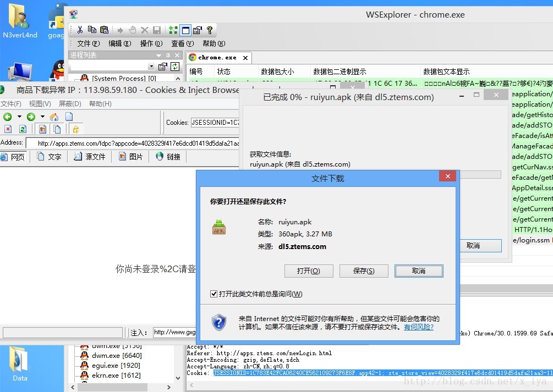
Task: Click the options icon in the process list panel
Action: coord(162,67)
